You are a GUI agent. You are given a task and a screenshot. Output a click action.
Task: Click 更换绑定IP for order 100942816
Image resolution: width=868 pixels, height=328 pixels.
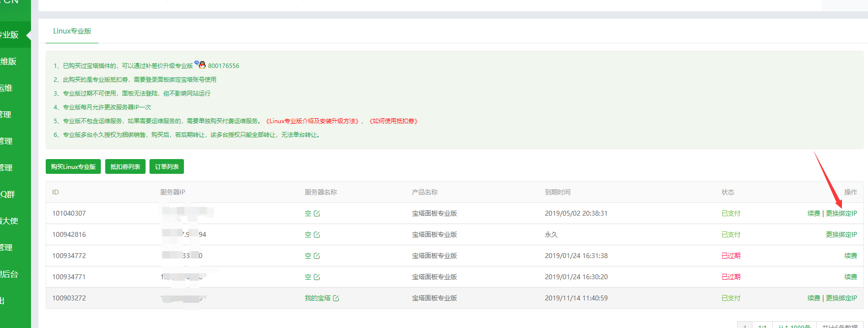click(x=841, y=235)
